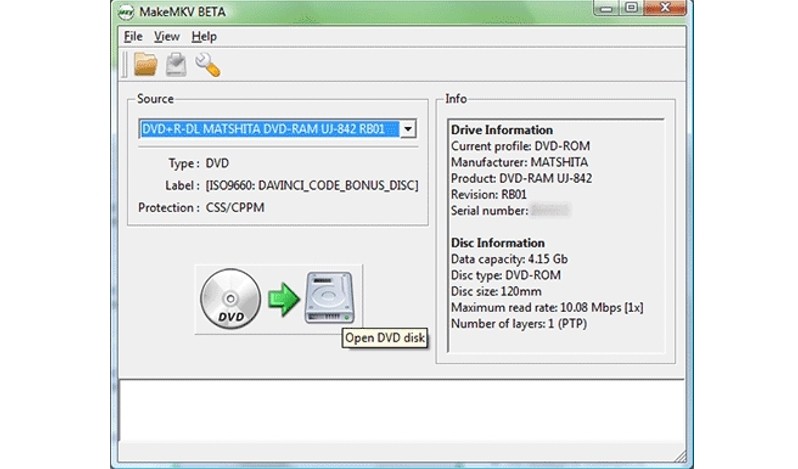
Task: Click the Backup disc toolbar icon
Action: tap(177, 65)
